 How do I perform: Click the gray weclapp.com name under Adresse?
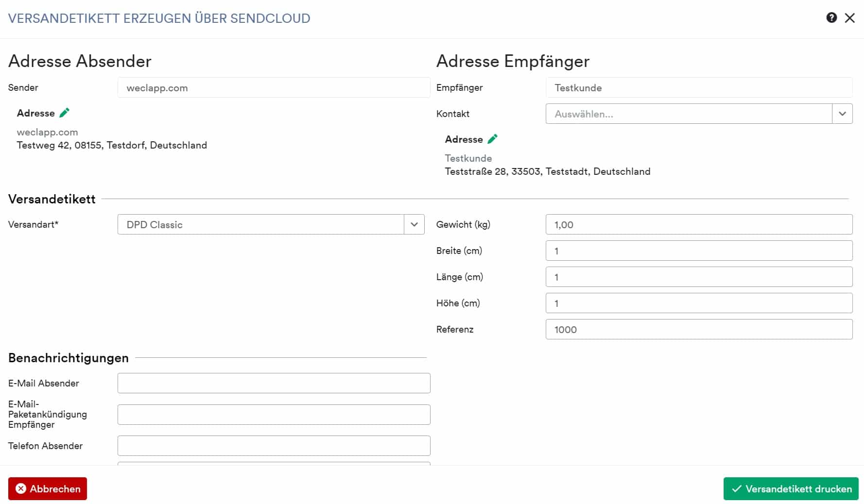pyautogui.click(x=47, y=132)
